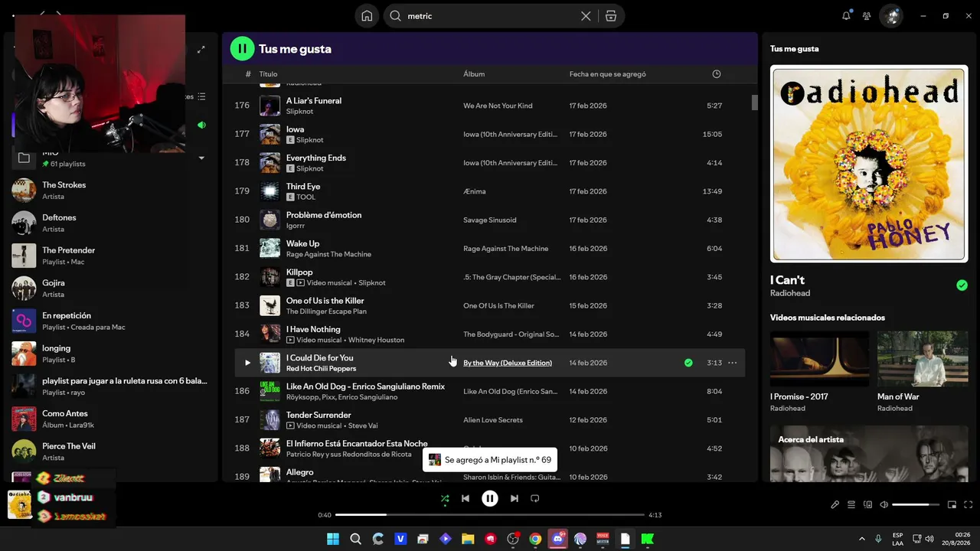
Task: Toggle full screen mode icon
Action: click(x=969, y=504)
